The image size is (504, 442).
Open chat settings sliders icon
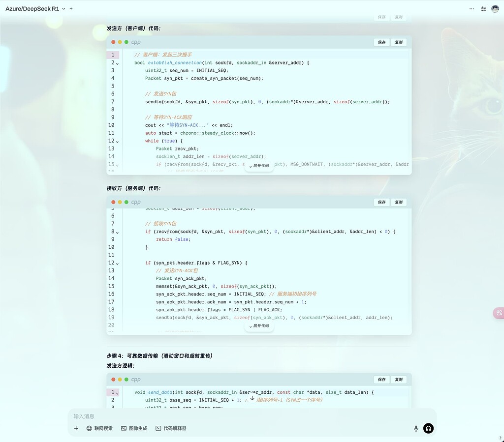pos(483,9)
